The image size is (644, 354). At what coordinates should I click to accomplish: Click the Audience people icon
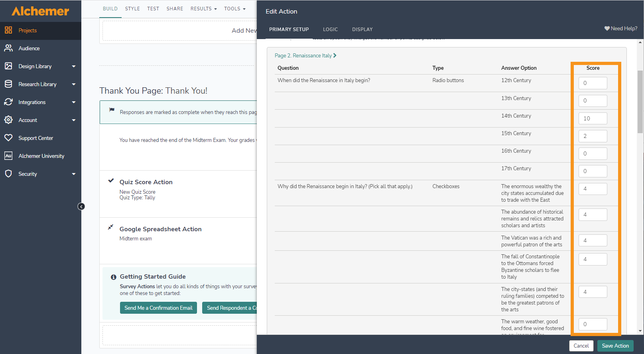pos(8,48)
